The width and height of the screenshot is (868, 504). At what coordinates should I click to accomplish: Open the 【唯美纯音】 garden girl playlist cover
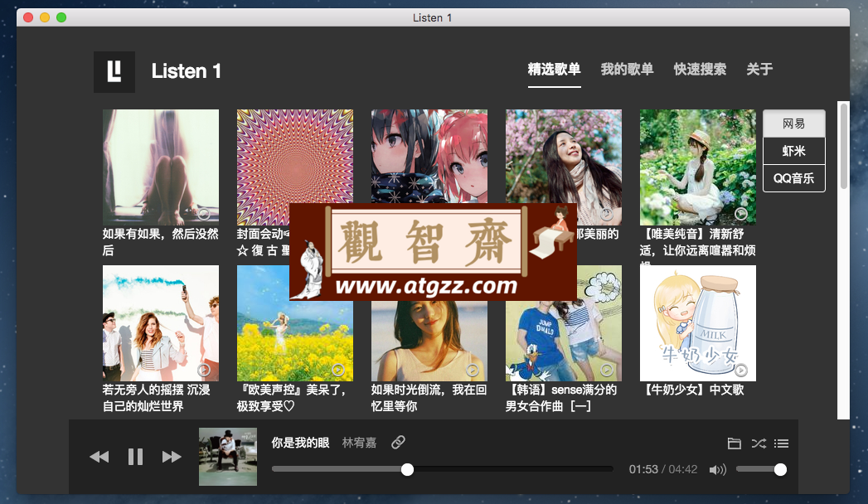[x=697, y=167]
